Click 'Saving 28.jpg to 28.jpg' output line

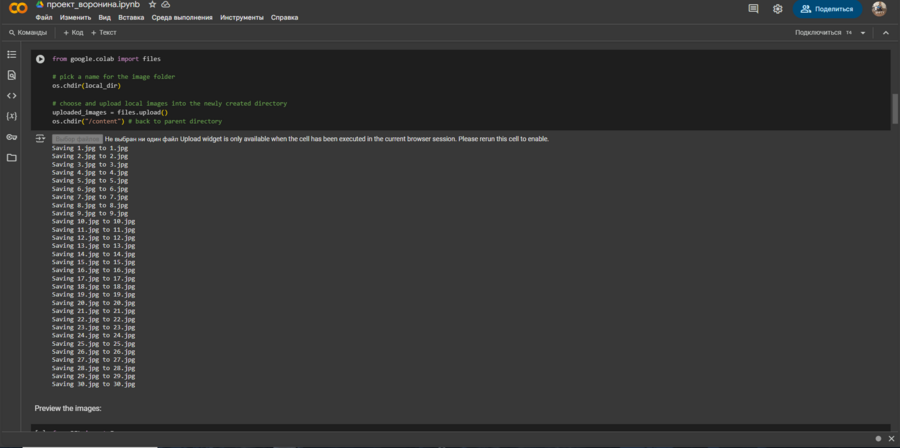[94, 368]
